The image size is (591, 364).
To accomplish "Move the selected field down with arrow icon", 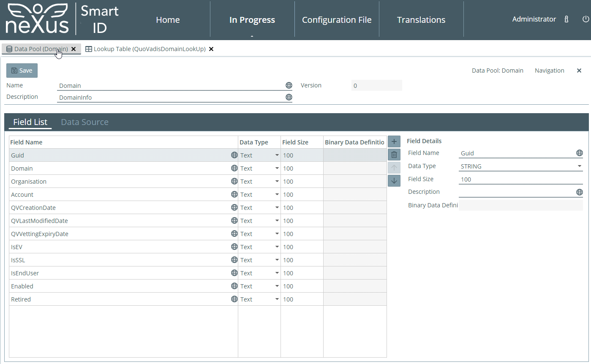I will tap(394, 180).
